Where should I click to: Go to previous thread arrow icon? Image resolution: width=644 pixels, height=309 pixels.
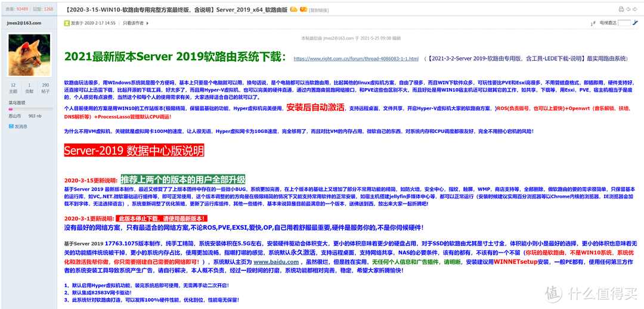point(630,8)
